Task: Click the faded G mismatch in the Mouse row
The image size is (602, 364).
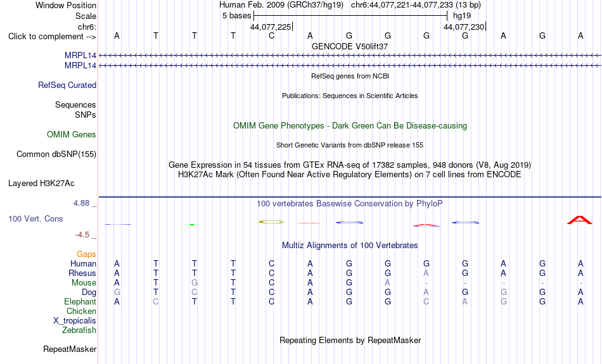Action: tap(195, 283)
